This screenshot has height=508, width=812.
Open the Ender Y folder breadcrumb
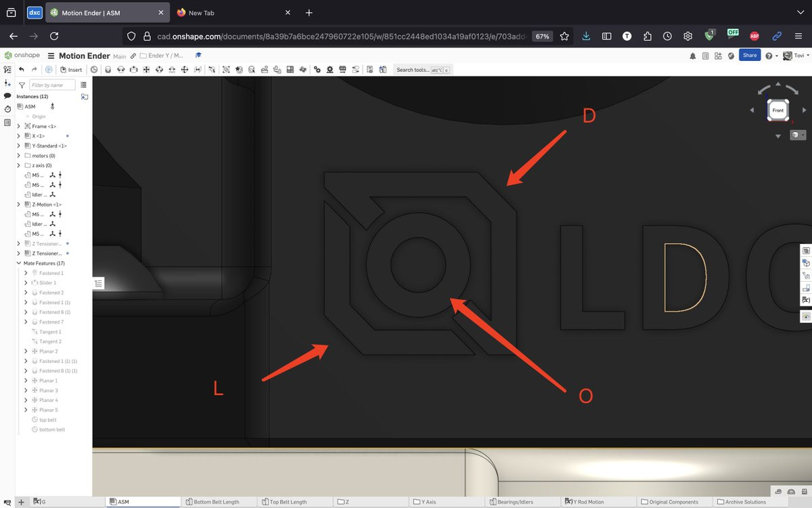(x=162, y=56)
